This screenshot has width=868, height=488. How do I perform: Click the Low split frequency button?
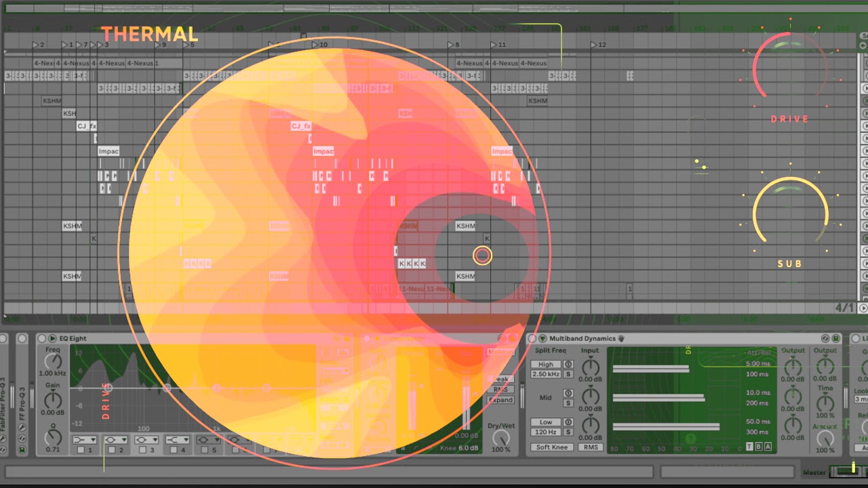coord(546,422)
